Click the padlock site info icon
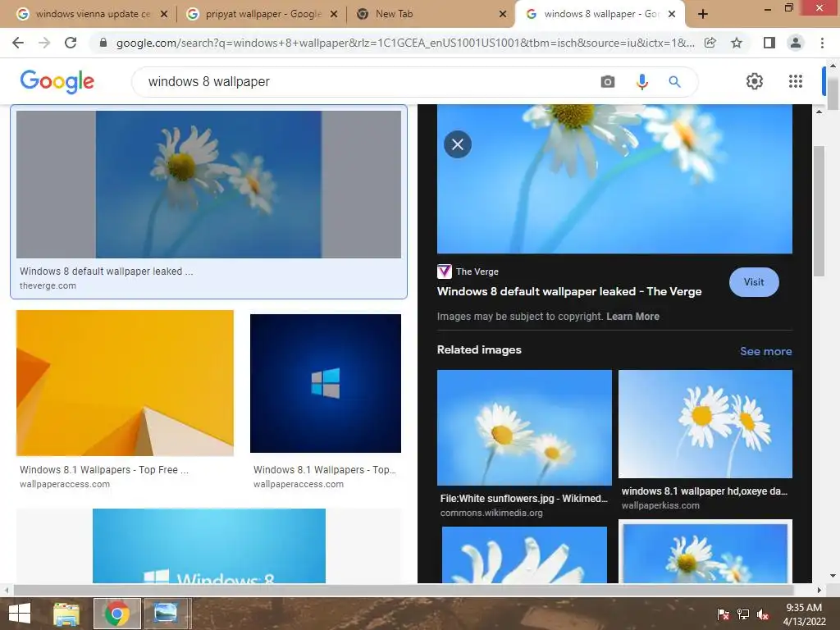Screen dimensions: 840x630 coord(103,43)
